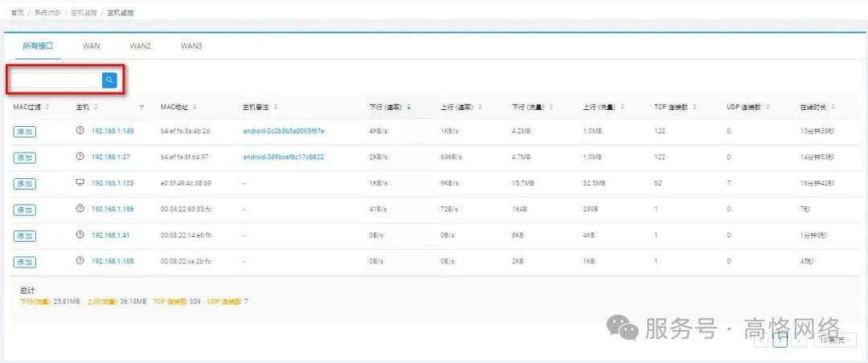Screen dimensions: 868x363
Task: Click unknown-device icon beside 192.168.1.196
Action: (x=80, y=209)
